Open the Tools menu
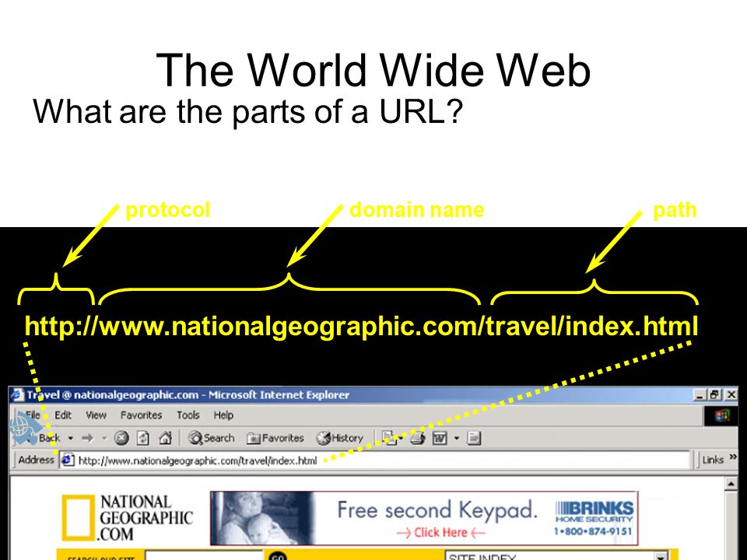 click(188, 415)
